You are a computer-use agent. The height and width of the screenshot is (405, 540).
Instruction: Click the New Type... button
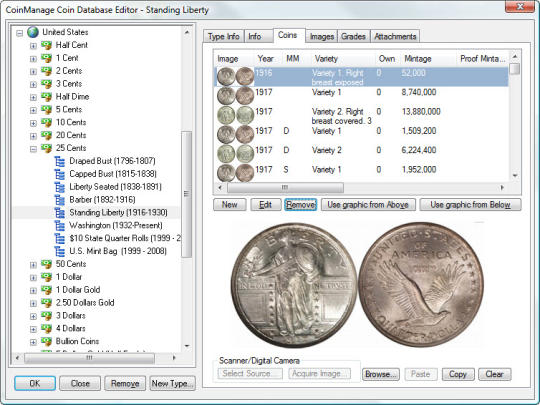click(x=173, y=384)
